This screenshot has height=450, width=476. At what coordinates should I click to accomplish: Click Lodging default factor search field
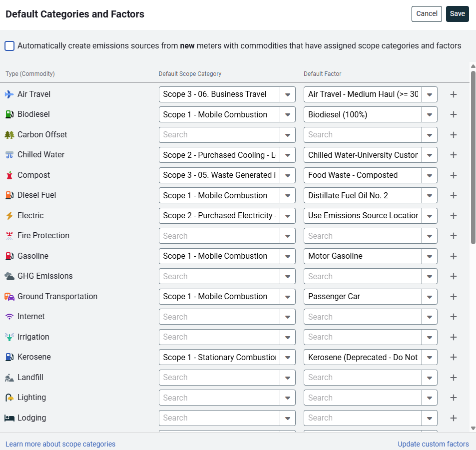point(363,418)
